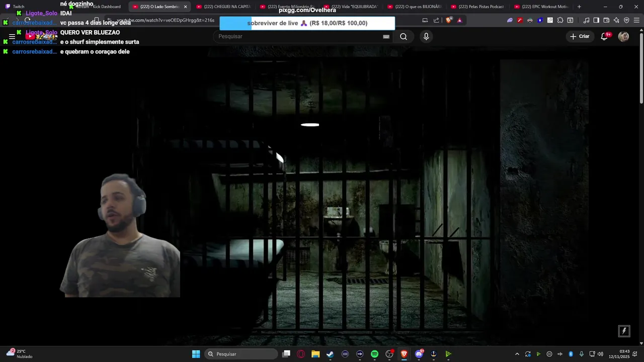Click the taskbar Pesquisar search box

point(241,354)
